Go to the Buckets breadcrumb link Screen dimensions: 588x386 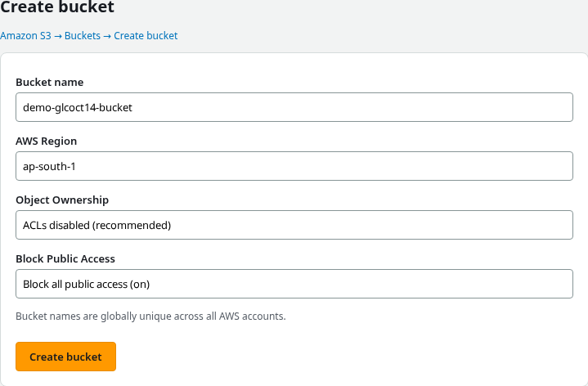[x=83, y=36]
